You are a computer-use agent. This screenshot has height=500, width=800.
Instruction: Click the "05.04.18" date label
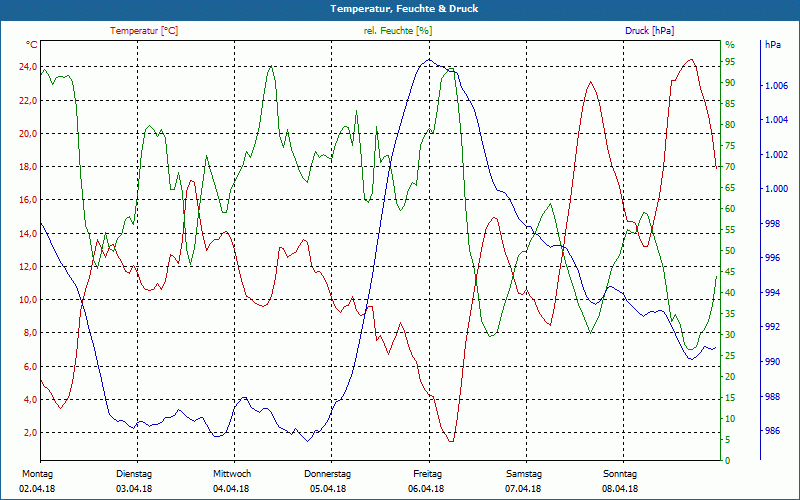click(x=328, y=489)
